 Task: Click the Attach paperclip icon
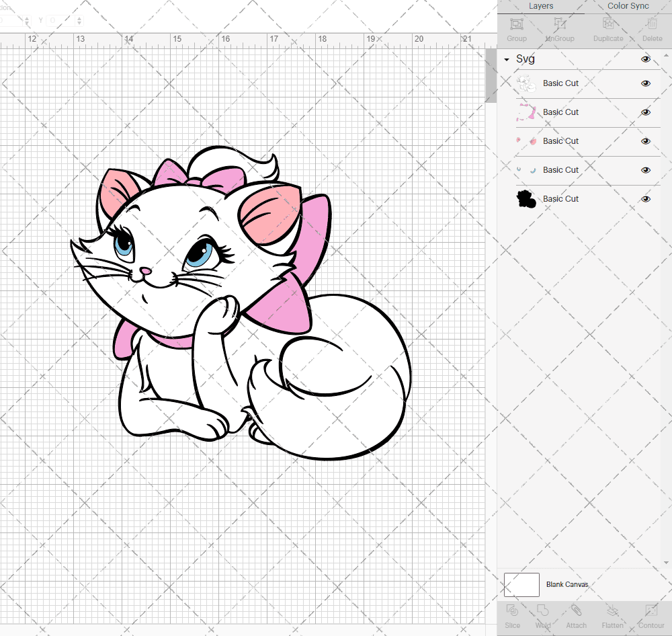point(576,610)
